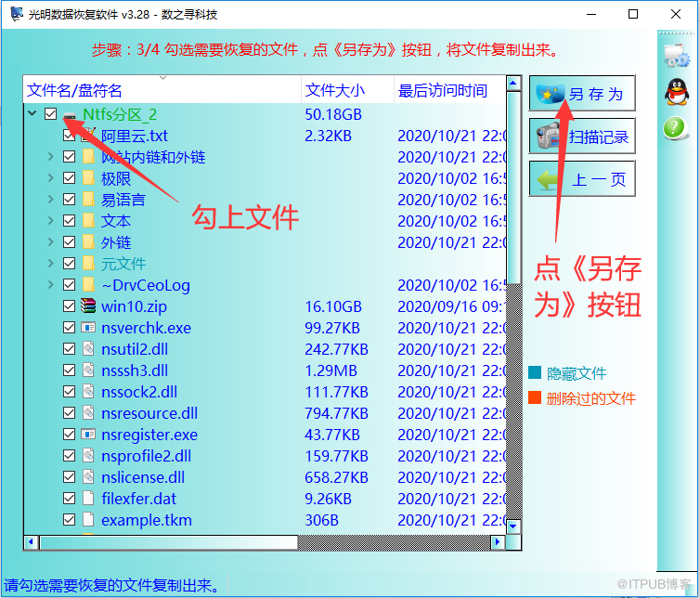Expand the 外链 folder
Screen dimensions: 700x598
50,242
